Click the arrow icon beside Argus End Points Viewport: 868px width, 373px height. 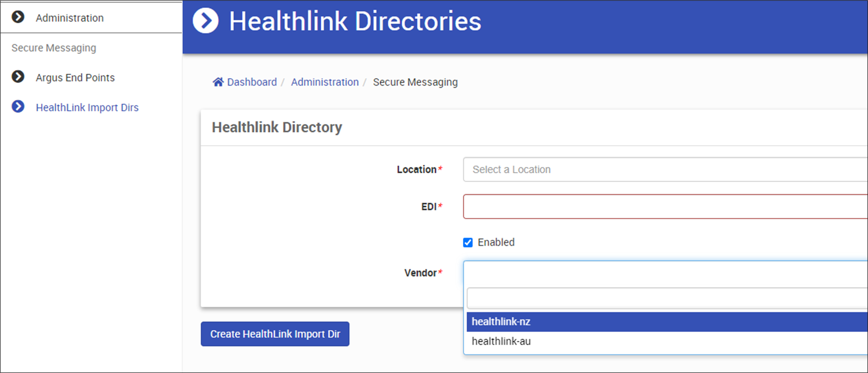pos(18,77)
